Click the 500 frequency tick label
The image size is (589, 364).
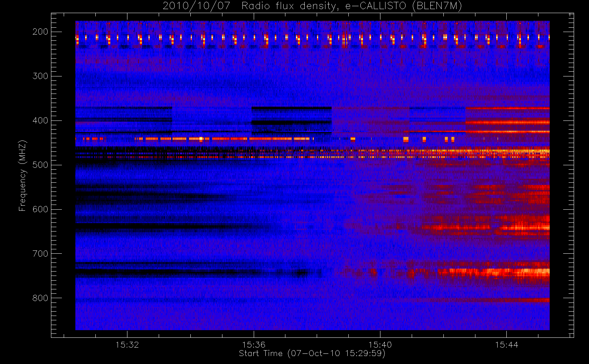pos(40,165)
